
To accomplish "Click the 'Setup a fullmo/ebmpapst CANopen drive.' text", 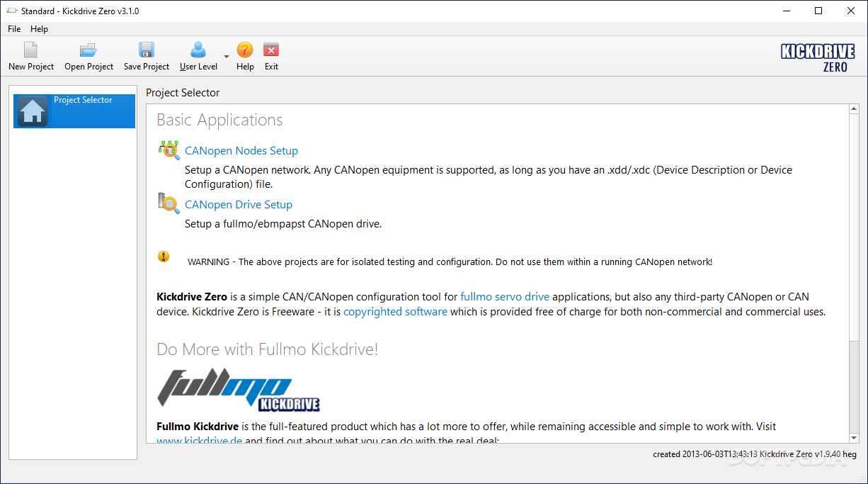I will [283, 224].
